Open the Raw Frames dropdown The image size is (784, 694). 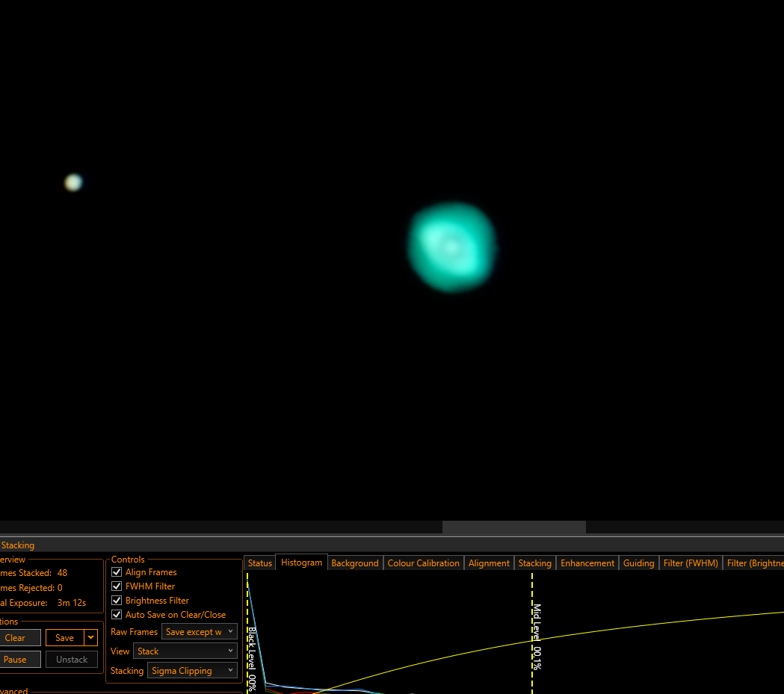(x=199, y=632)
